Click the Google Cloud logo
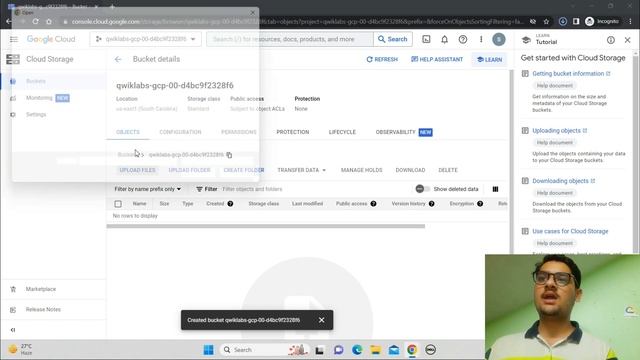Image resolution: width=640 pixels, height=360 pixels. pos(51,39)
